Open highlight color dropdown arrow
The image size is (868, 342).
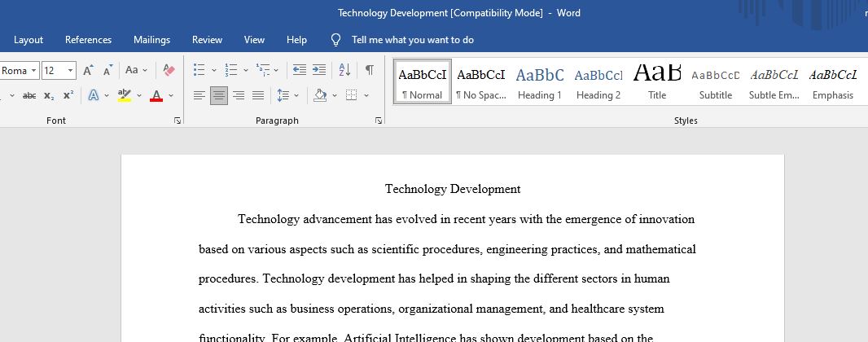pos(139,96)
